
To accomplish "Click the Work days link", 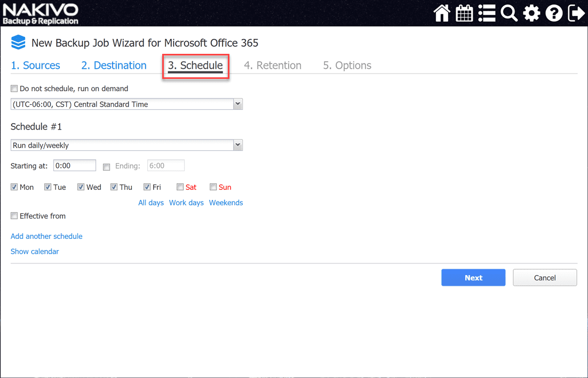I will coord(186,203).
